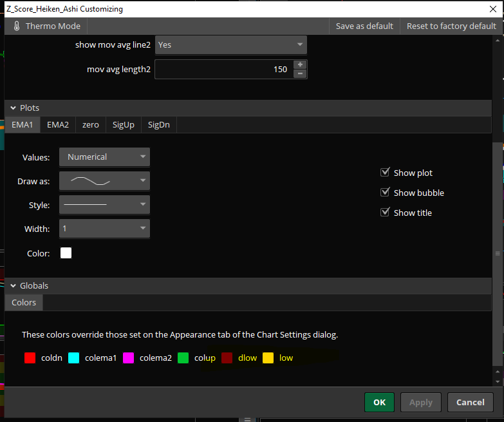Open the Draw as line type dropdown
This screenshot has width=504, height=422.
[x=104, y=181]
